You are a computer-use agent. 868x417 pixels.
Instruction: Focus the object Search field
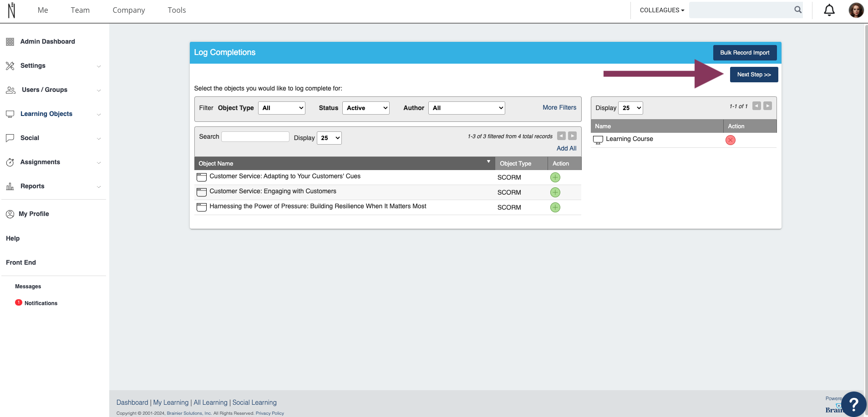[255, 136]
